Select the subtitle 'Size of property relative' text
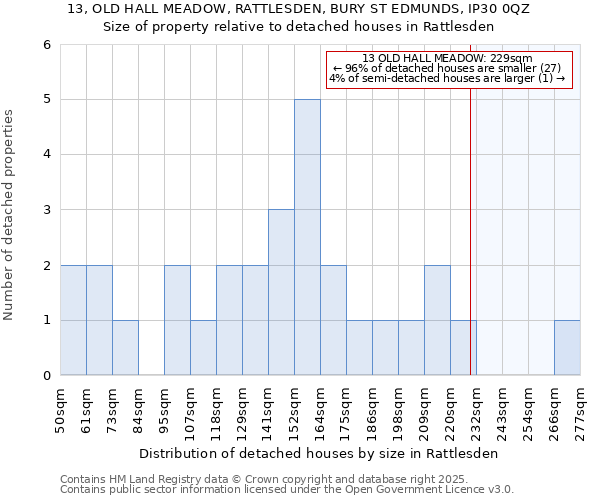This screenshot has height=500, width=600. coord(299,27)
